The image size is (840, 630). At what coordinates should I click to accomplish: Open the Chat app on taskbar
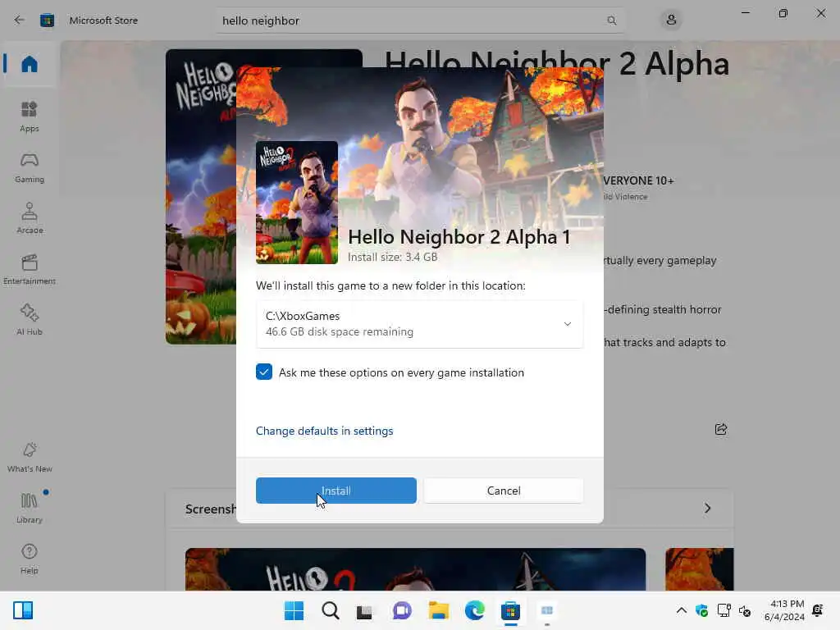402,610
